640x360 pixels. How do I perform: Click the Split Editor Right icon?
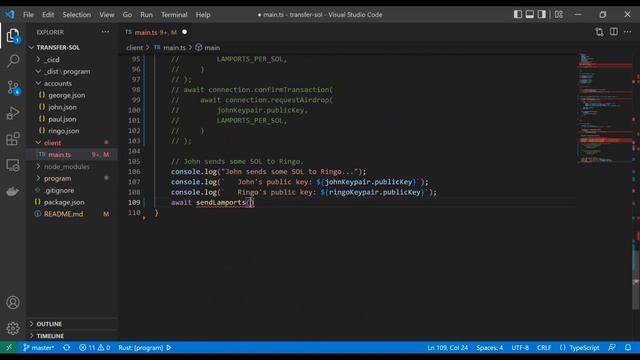point(613,32)
